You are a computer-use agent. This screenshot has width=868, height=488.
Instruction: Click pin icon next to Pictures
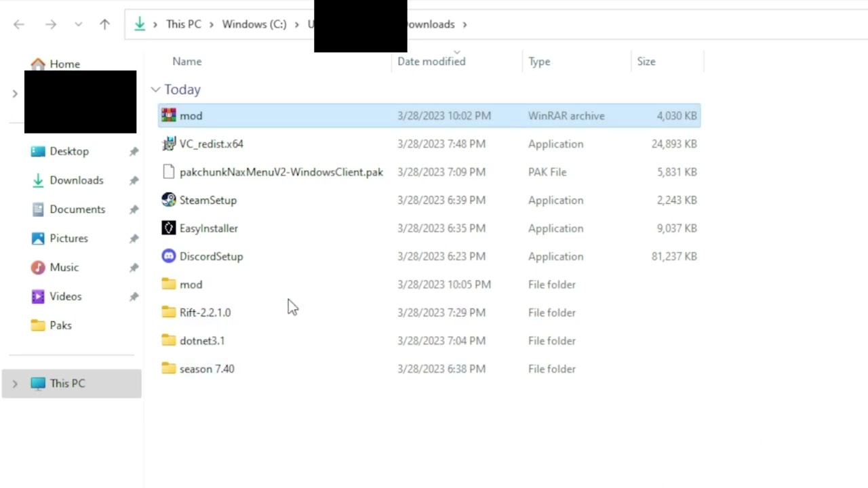134,239
